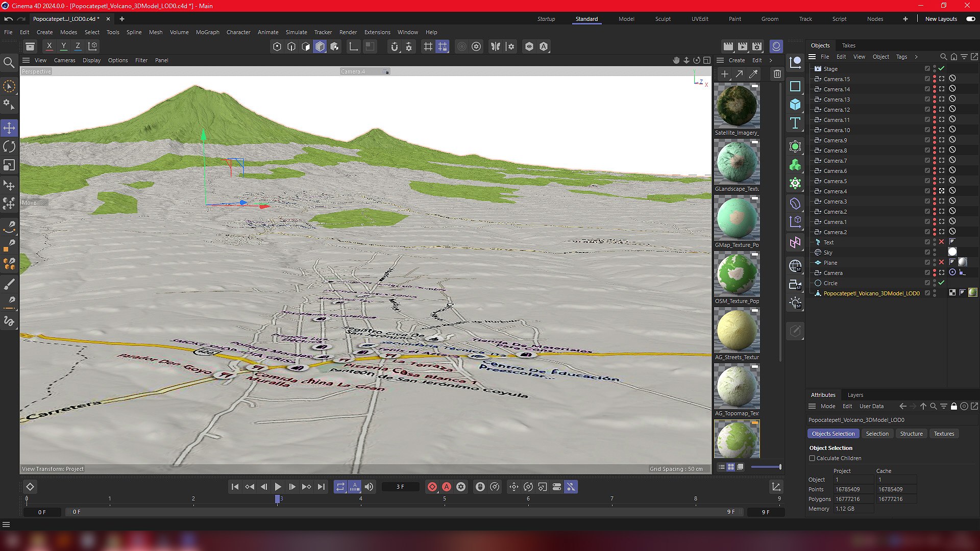Play the animation forward
Viewport: 980px width, 551px height.
278,487
